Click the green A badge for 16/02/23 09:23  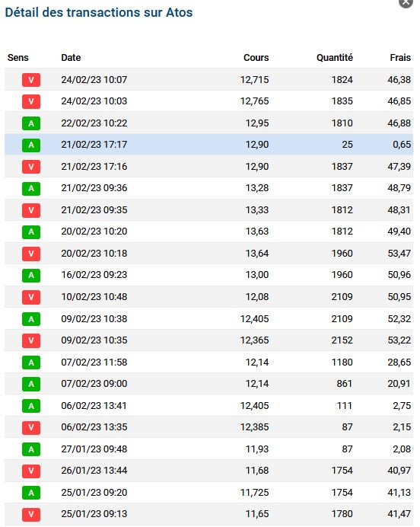tap(31, 275)
